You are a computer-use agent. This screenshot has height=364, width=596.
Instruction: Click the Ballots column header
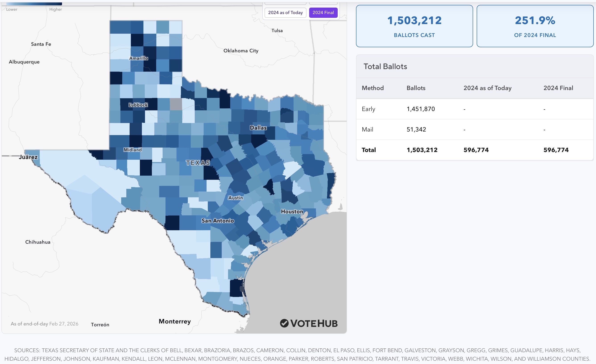click(416, 88)
